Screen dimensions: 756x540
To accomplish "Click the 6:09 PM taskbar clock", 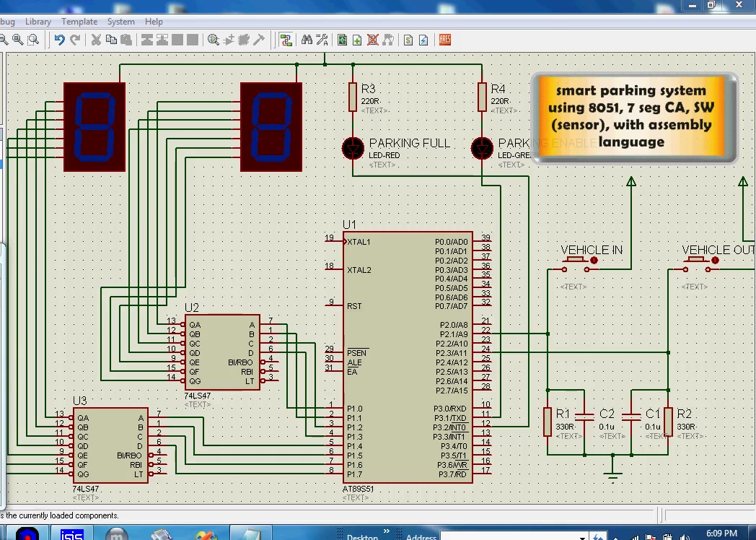I will click(722, 534).
